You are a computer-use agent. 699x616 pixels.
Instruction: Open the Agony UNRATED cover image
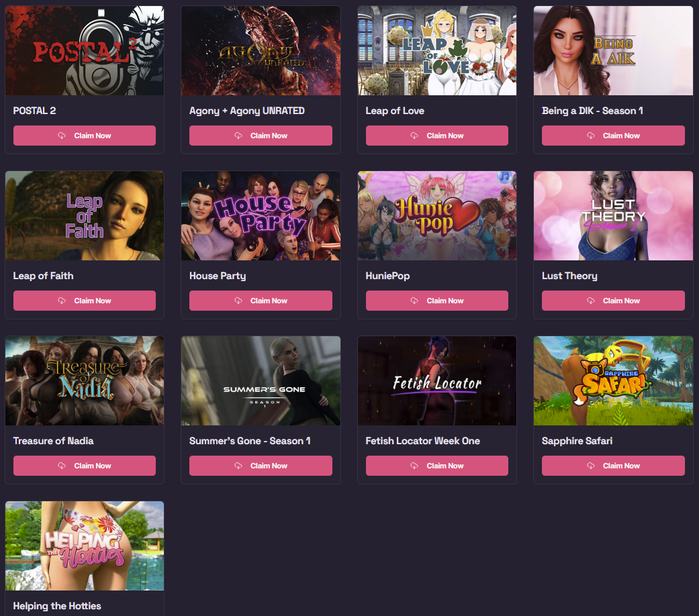[x=261, y=51]
